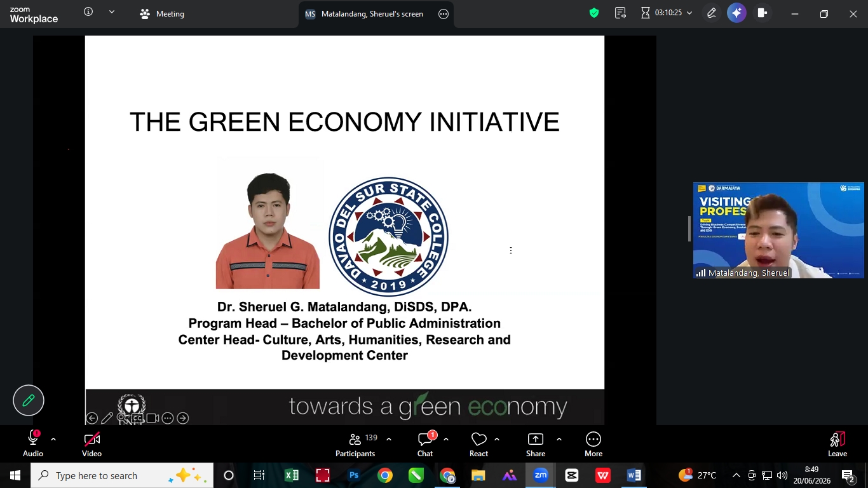Click the video panel divider handle
The width and height of the screenshot is (868, 488).
689,229
